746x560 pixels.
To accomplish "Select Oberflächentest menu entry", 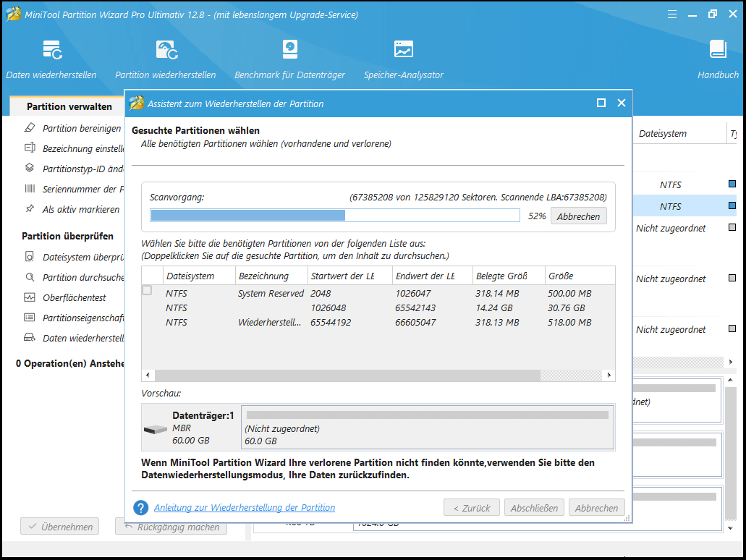I will (x=75, y=298).
